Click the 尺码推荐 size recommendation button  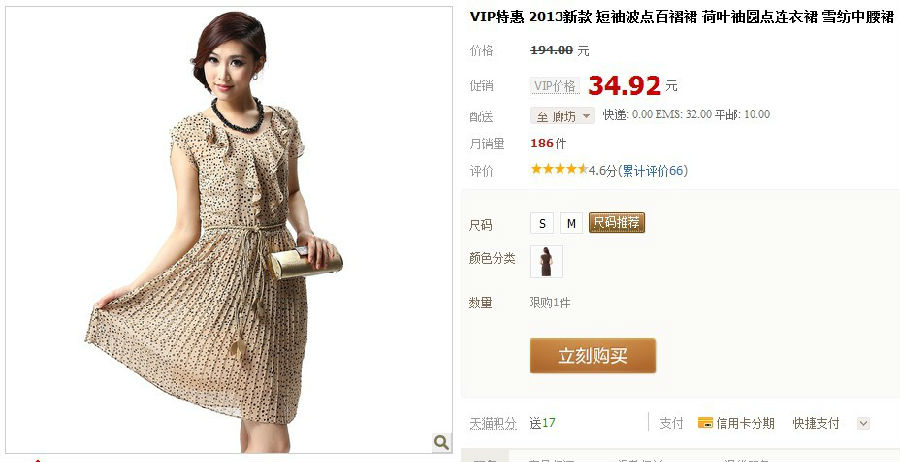616,223
